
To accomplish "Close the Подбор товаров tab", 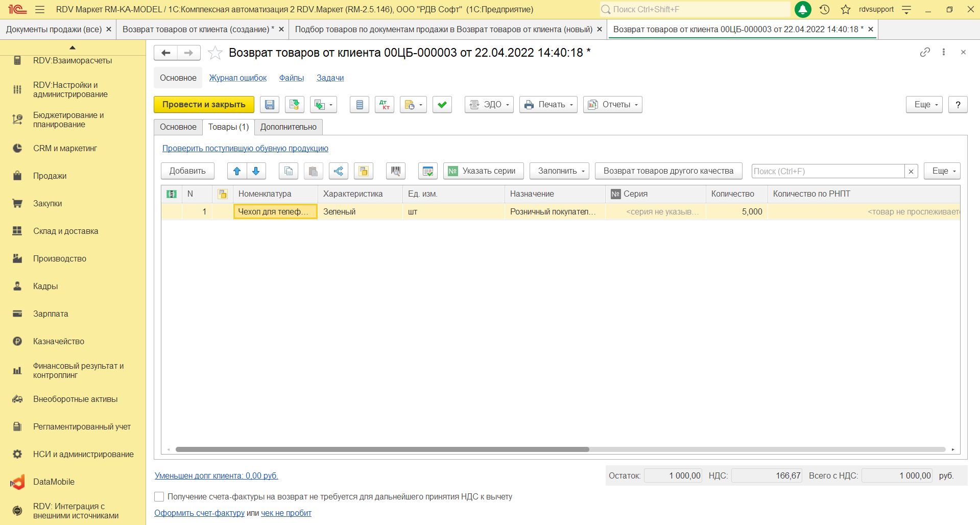I will [x=600, y=30].
